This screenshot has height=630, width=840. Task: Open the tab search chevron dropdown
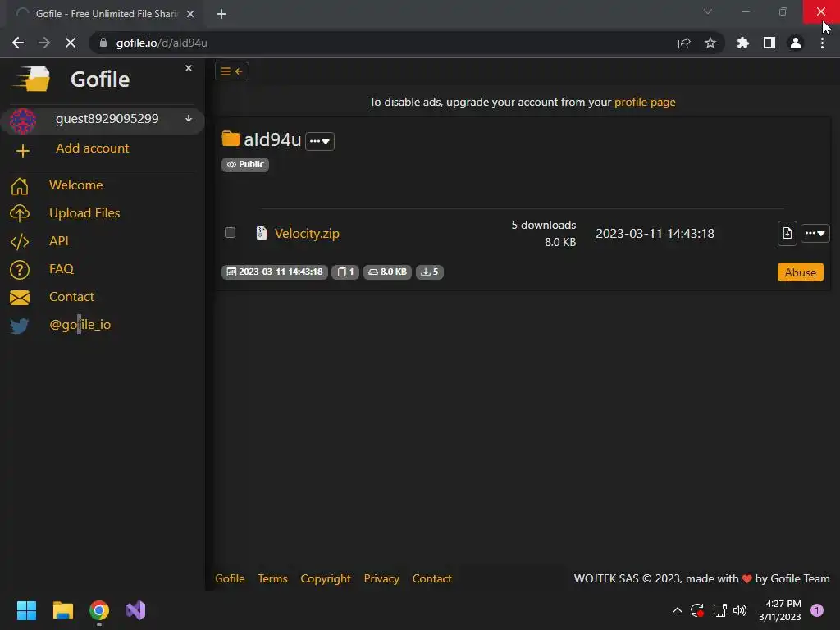click(708, 11)
